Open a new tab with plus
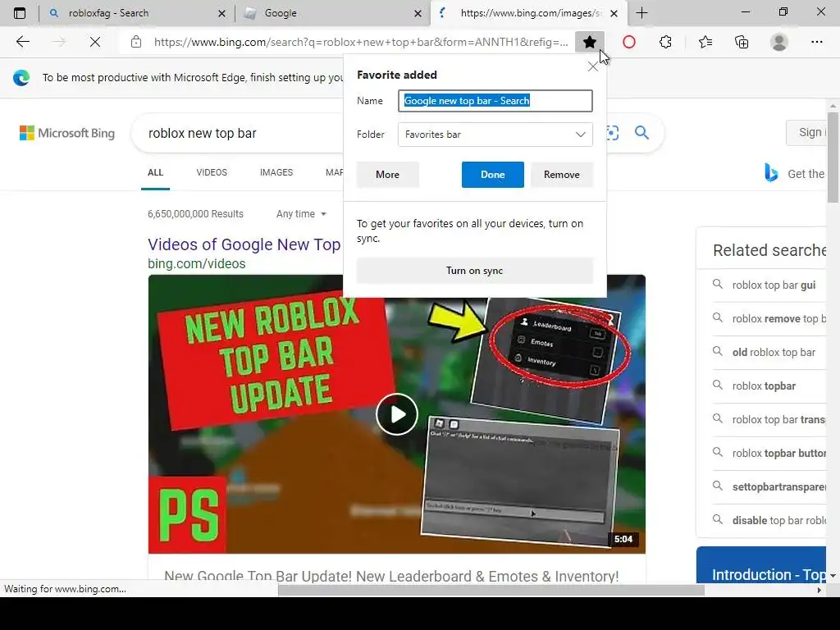The image size is (840, 630). (641, 13)
